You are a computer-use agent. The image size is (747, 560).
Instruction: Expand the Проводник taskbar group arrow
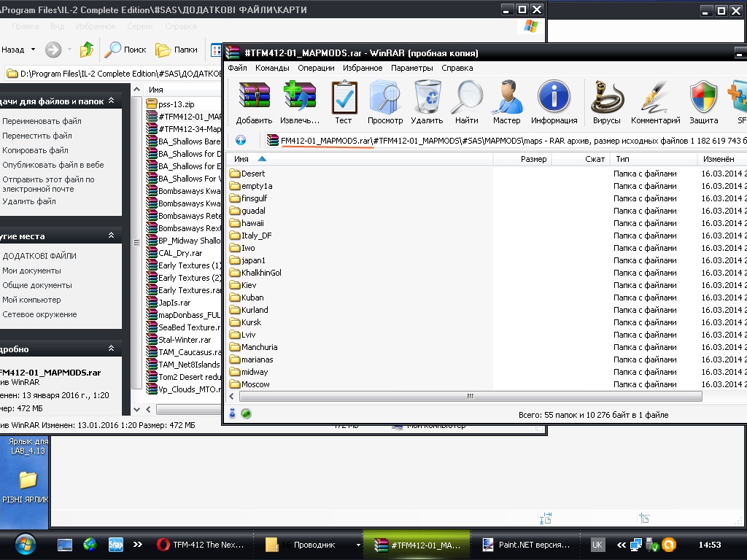(x=357, y=545)
